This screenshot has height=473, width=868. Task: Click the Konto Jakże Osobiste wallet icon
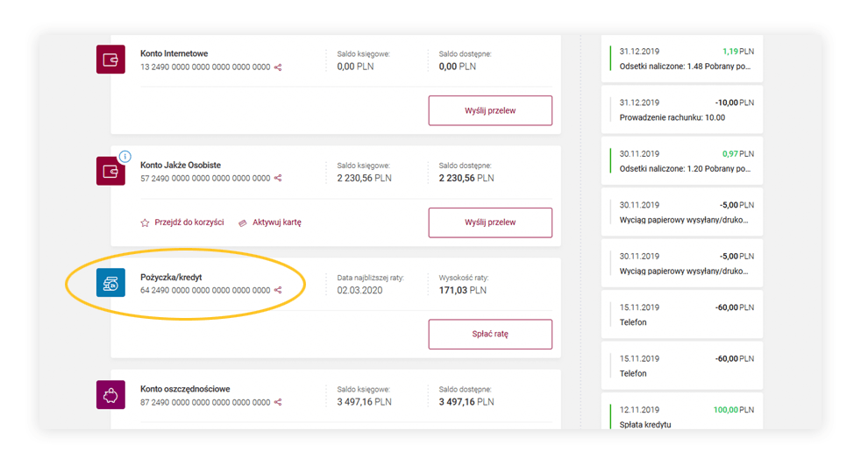[x=110, y=172]
